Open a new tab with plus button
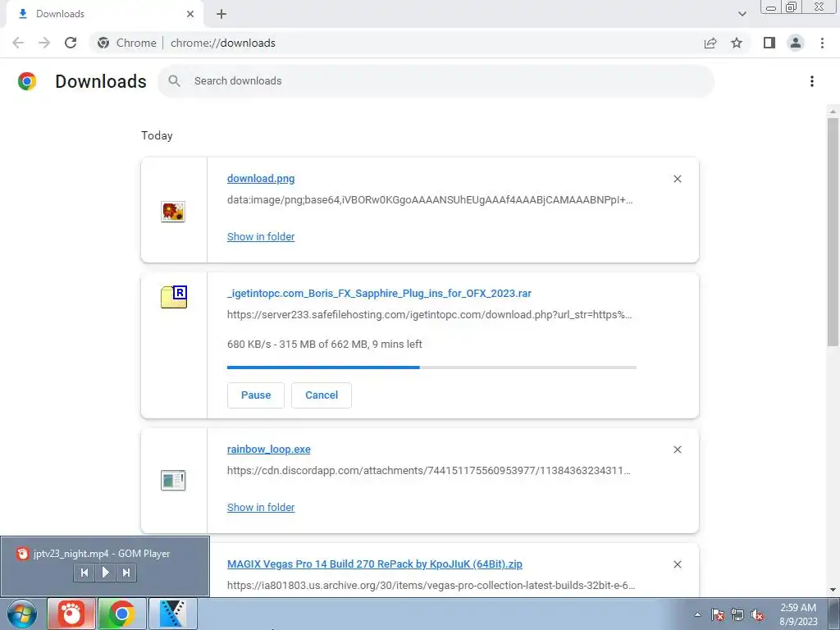This screenshot has width=840, height=630. coord(221,14)
